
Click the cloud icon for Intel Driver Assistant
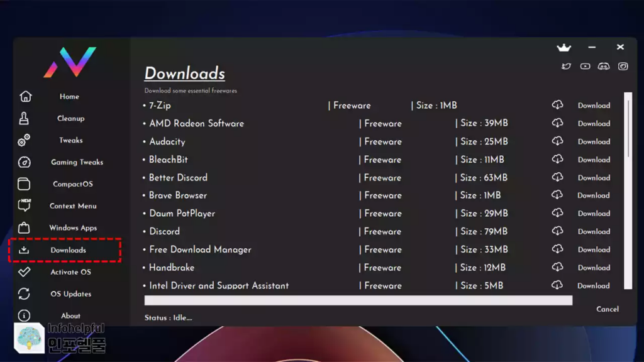(x=557, y=285)
